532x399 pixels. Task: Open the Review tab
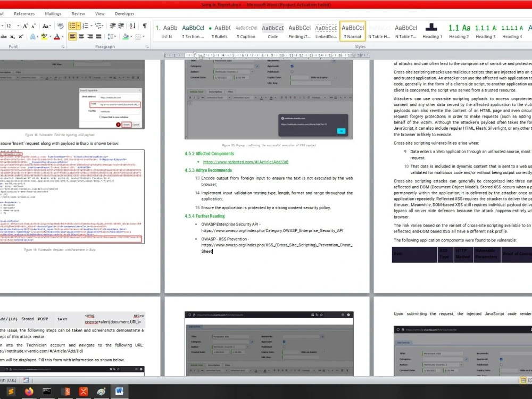click(78, 14)
